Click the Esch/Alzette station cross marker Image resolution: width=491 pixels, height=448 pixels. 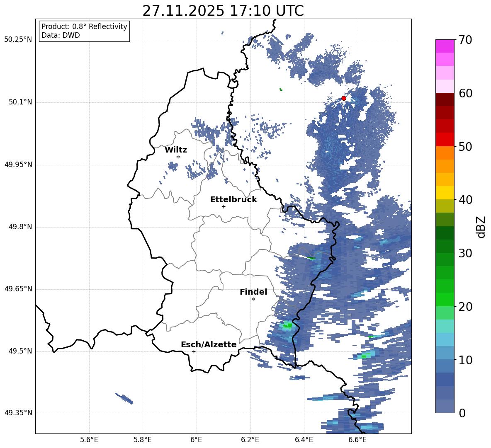(194, 351)
